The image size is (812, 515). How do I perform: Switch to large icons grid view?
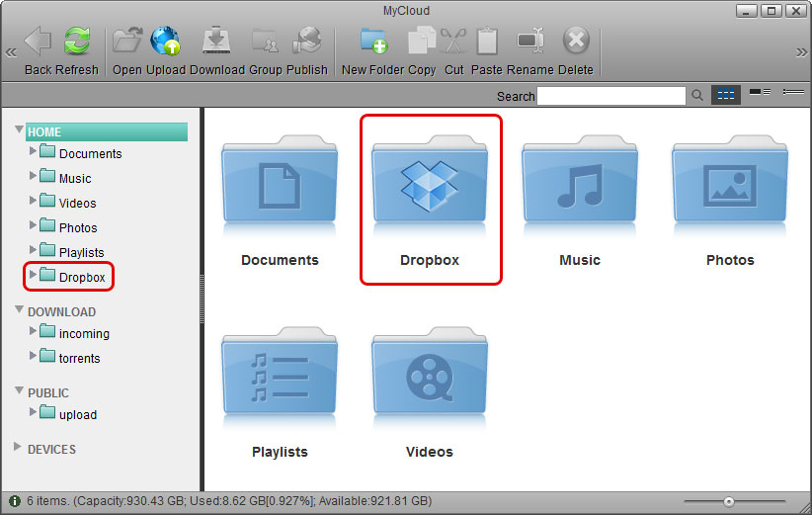[x=726, y=96]
